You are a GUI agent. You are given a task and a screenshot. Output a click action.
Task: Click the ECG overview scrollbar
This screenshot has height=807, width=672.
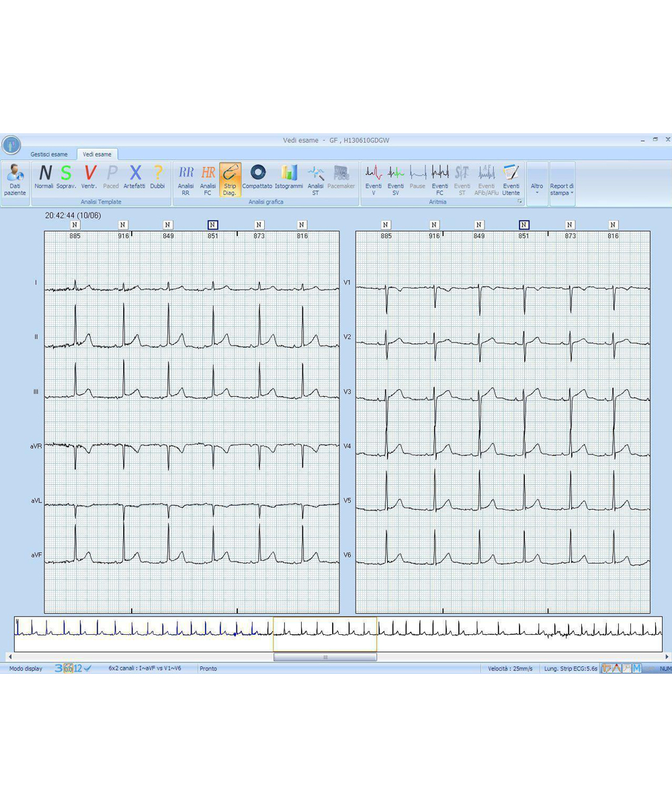coord(325,656)
